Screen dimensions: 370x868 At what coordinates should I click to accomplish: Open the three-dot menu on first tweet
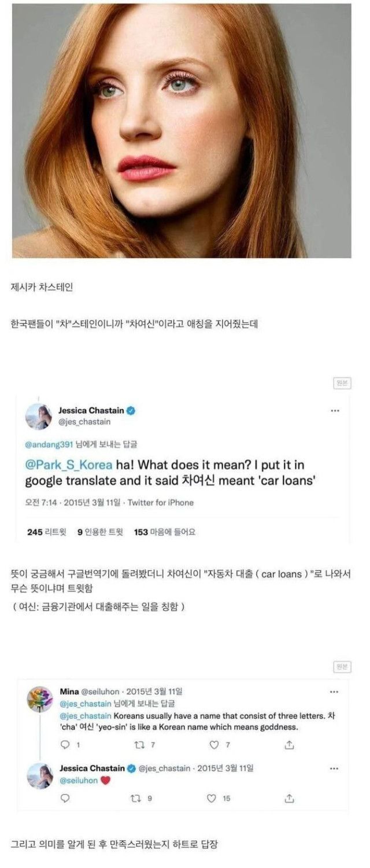[335, 411]
